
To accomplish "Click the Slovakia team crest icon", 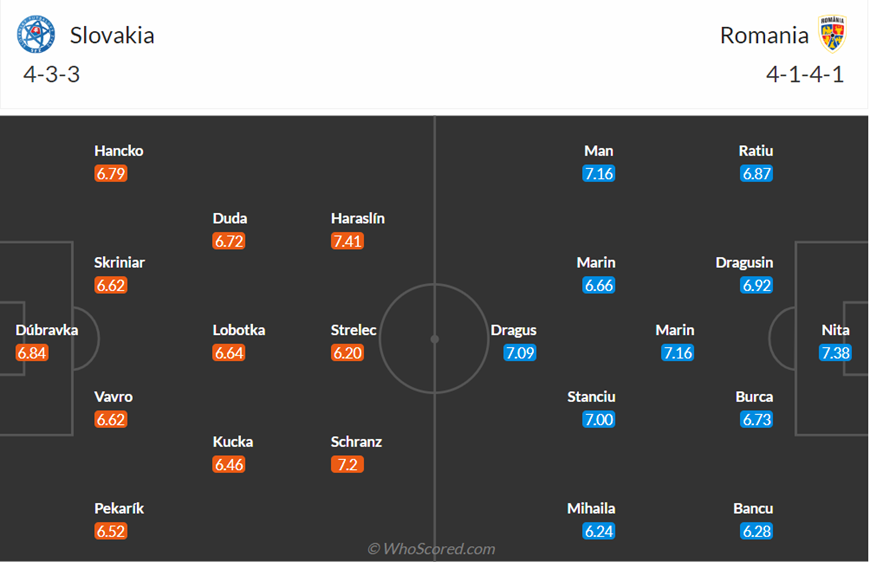I will coord(36,34).
